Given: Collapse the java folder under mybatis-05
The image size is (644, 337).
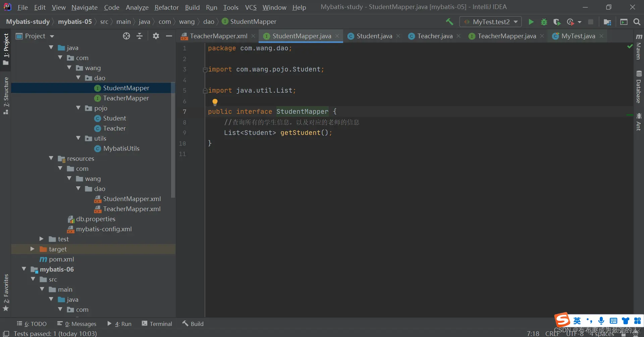Looking at the screenshot, I should tap(51, 48).
